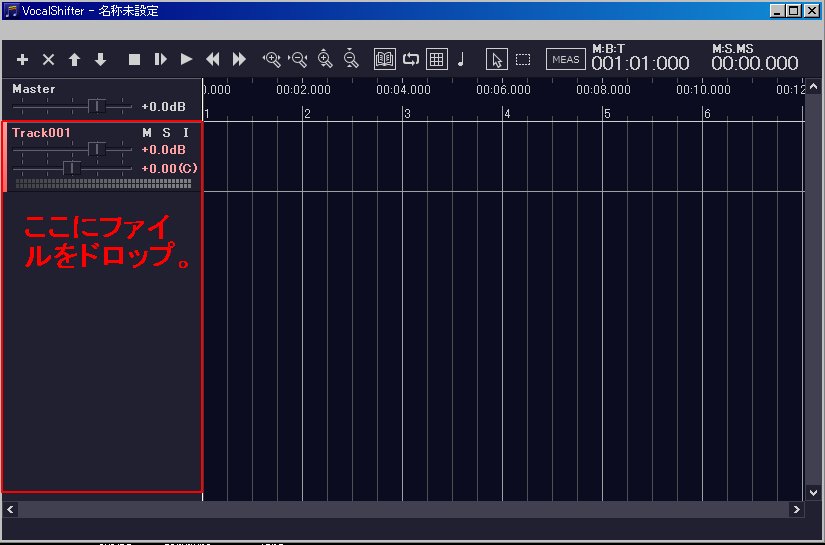Click 00:02.000 on the time ruler
The height and width of the screenshot is (545, 825).
(x=304, y=90)
